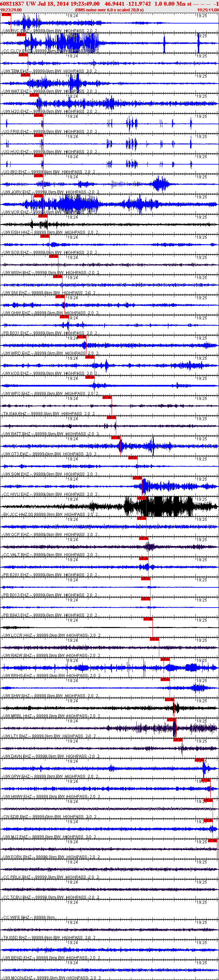Click the red arrival marker on CC.HIYU trace

[137, 478]
